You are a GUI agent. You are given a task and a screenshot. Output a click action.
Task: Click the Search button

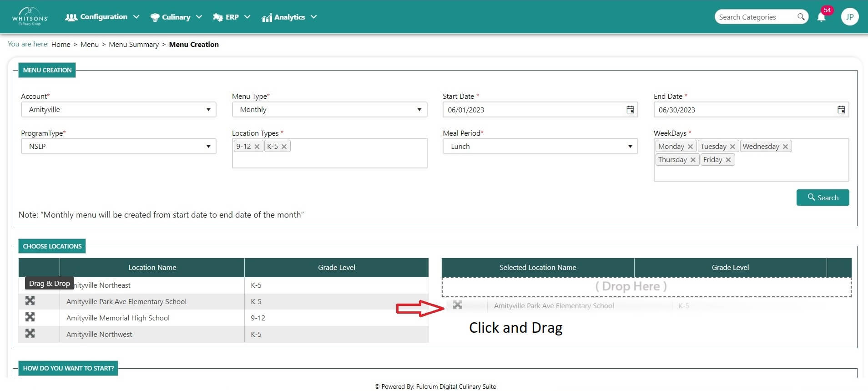pyautogui.click(x=823, y=198)
